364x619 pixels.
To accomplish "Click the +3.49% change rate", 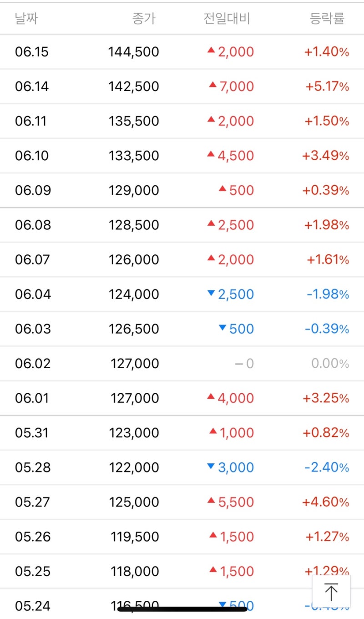I will (x=326, y=156).
